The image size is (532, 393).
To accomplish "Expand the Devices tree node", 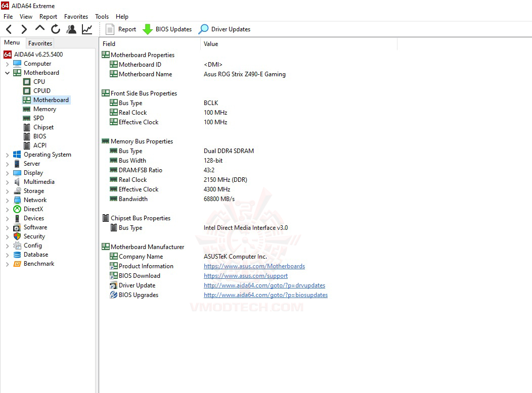I will pos(7,219).
